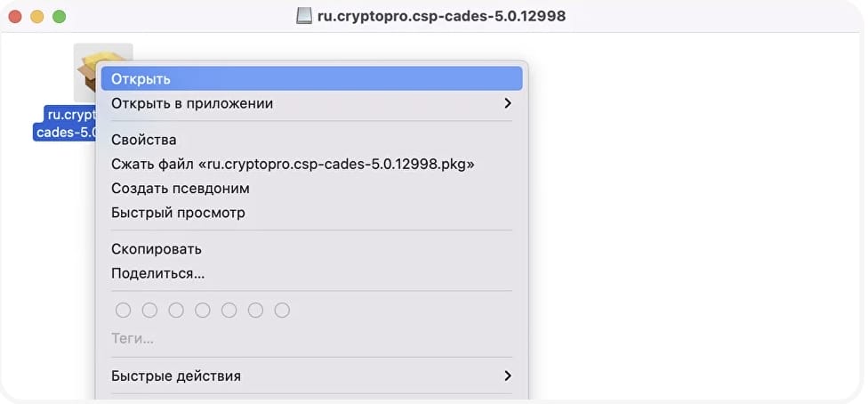Screen dimensions: 868x404
Task: Expand the Открыть в приложении submenu arrow
Action: [508, 103]
